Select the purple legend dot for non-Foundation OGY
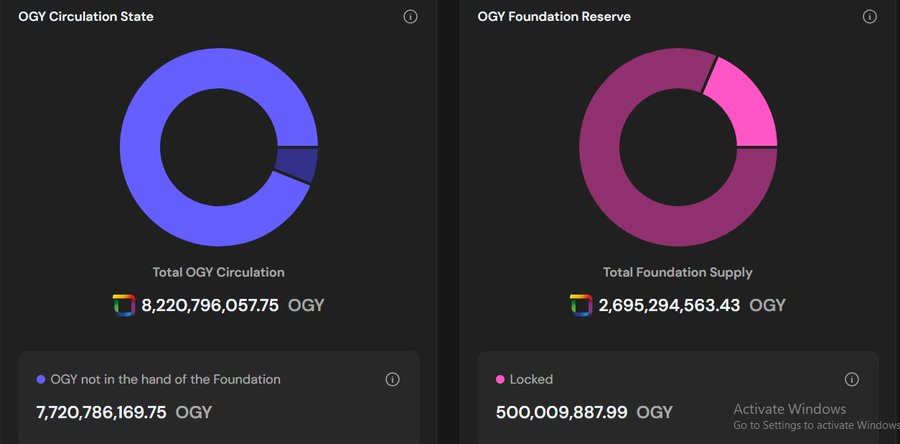The height and width of the screenshot is (444, 900). [41, 380]
